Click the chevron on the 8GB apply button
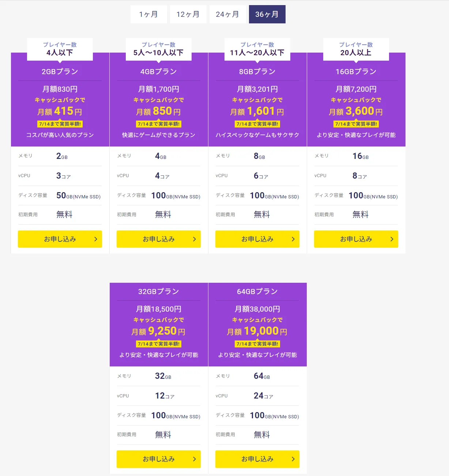This screenshot has width=449, height=476. click(293, 239)
